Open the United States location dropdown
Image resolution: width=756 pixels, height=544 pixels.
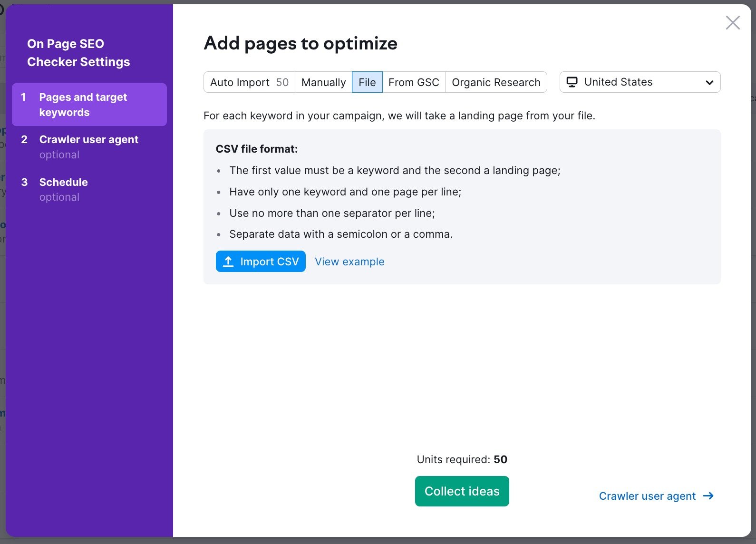pyautogui.click(x=640, y=82)
